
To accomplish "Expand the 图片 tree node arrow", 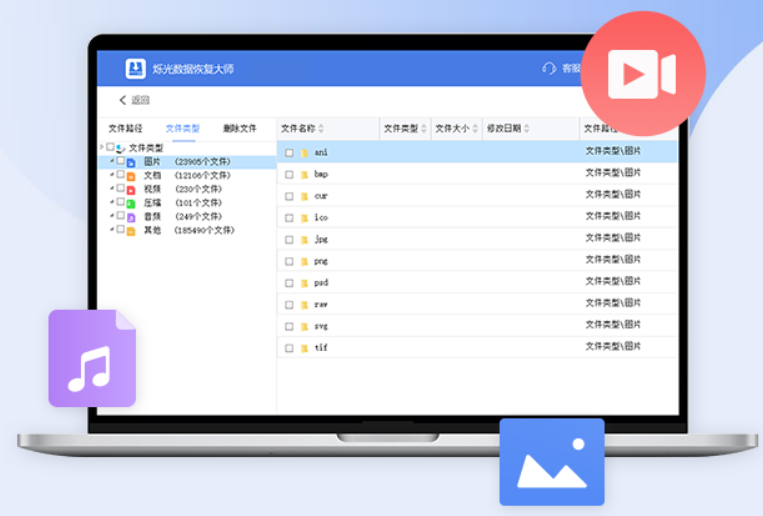I will [112, 161].
